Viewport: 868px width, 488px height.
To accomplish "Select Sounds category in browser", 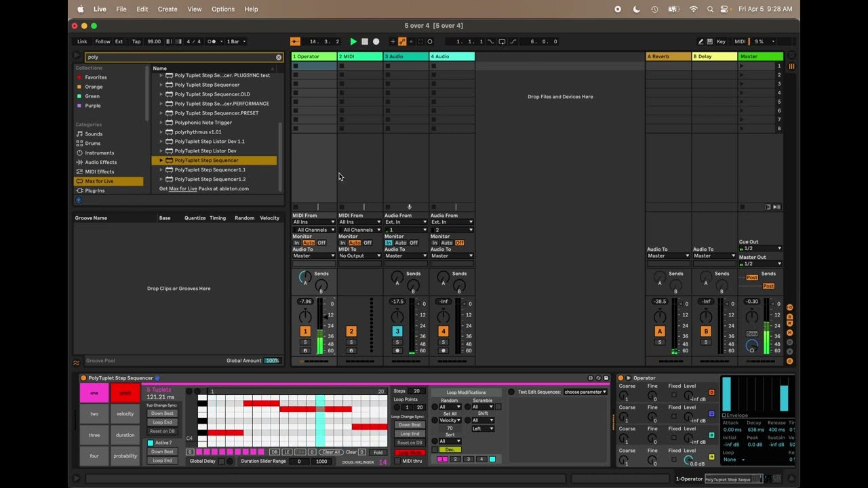I will [x=94, y=134].
